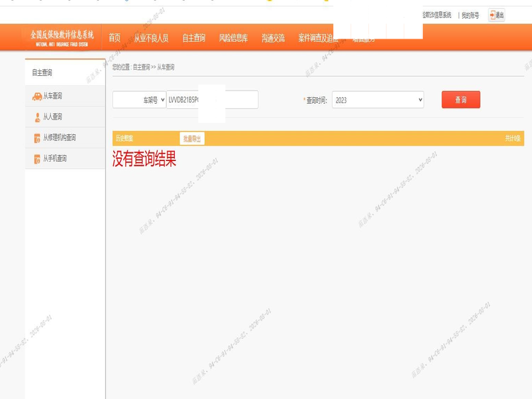Open the 车架号 search type dropdown
Screen dimensions: 532x399
click(140, 100)
